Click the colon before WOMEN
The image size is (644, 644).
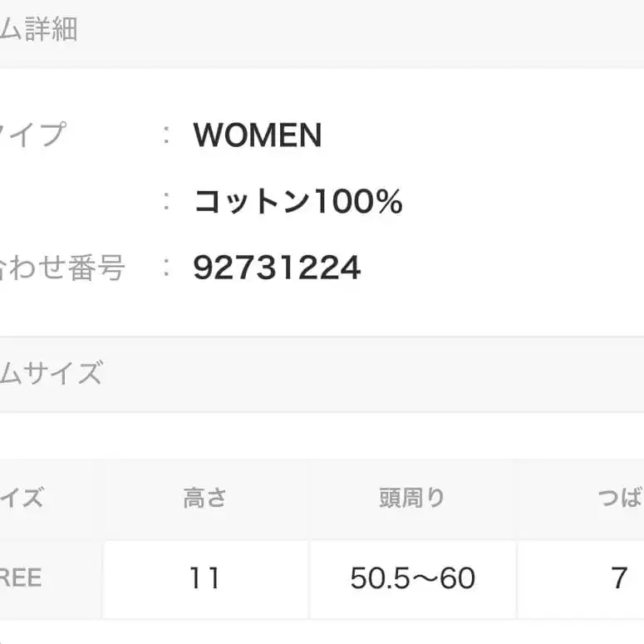click(167, 135)
